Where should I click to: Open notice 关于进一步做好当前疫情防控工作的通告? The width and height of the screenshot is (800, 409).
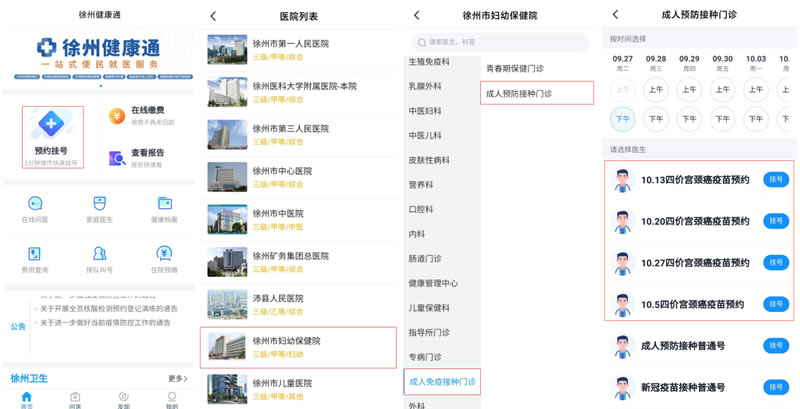tap(105, 323)
